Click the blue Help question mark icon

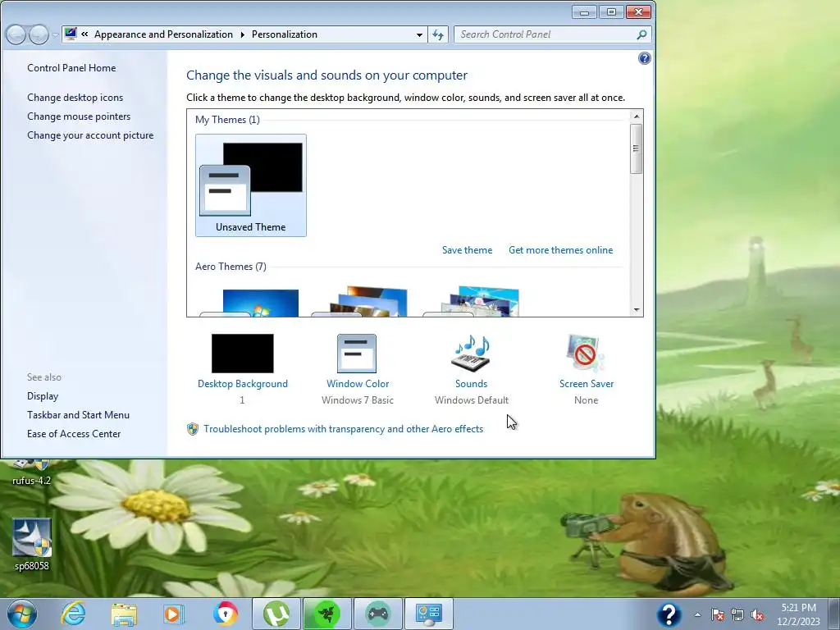[645, 58]
